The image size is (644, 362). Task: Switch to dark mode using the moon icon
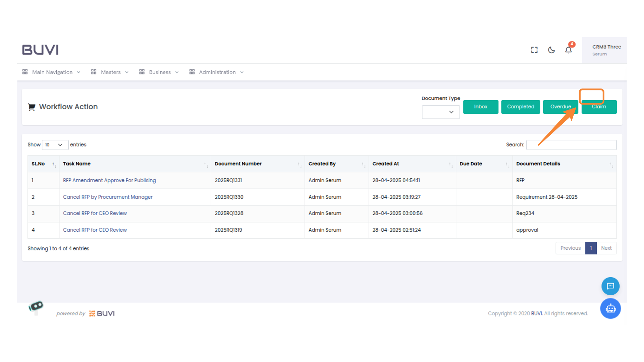click(x=551, y=50)
